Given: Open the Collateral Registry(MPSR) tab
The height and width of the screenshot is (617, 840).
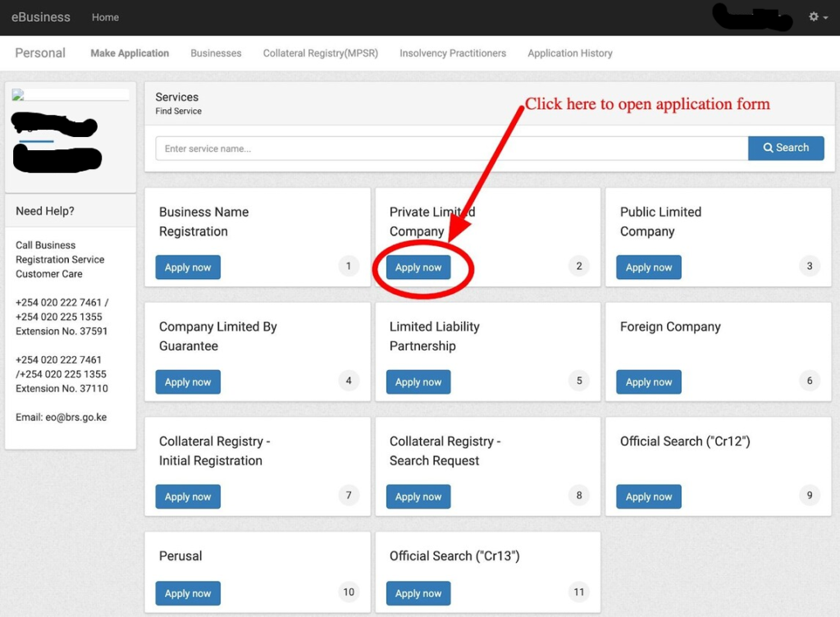Looking at the screenshot, I should [x=321, y=53].
